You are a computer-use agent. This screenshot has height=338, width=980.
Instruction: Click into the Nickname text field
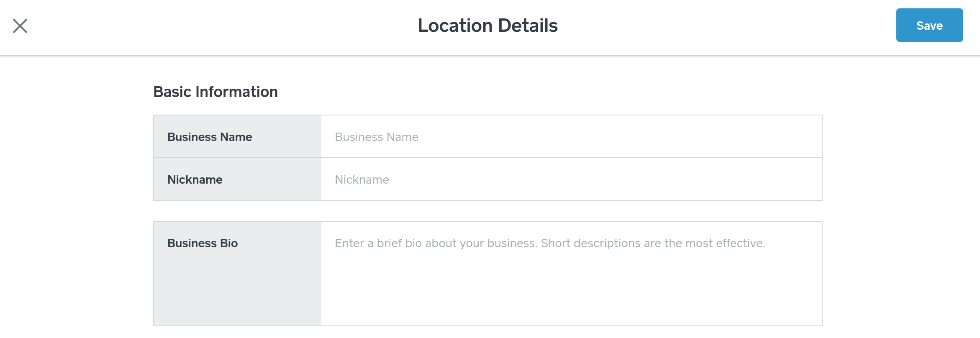(571, 179)
